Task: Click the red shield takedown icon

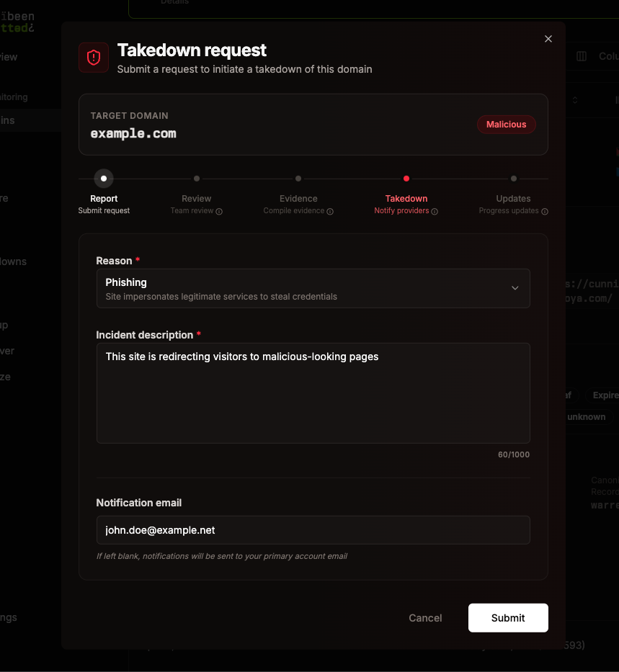Action: click(94, 58)
